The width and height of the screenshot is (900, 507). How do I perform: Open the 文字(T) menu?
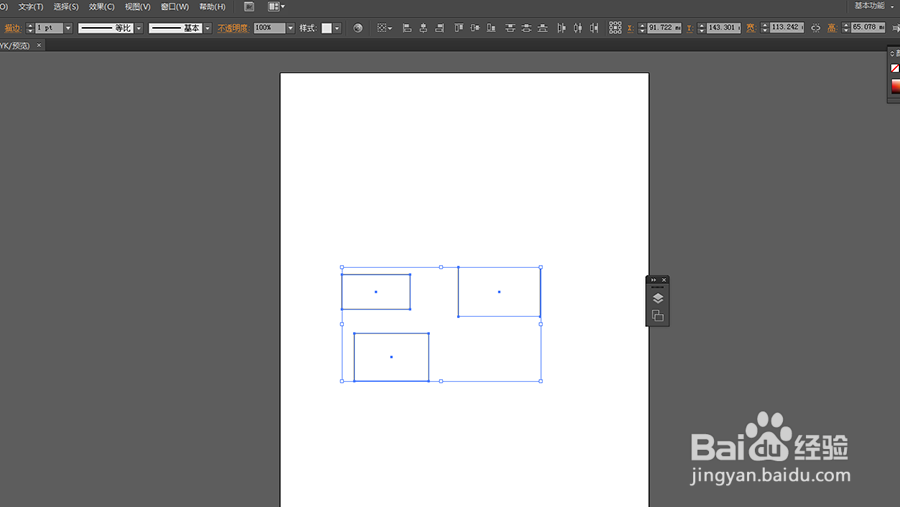31,7
